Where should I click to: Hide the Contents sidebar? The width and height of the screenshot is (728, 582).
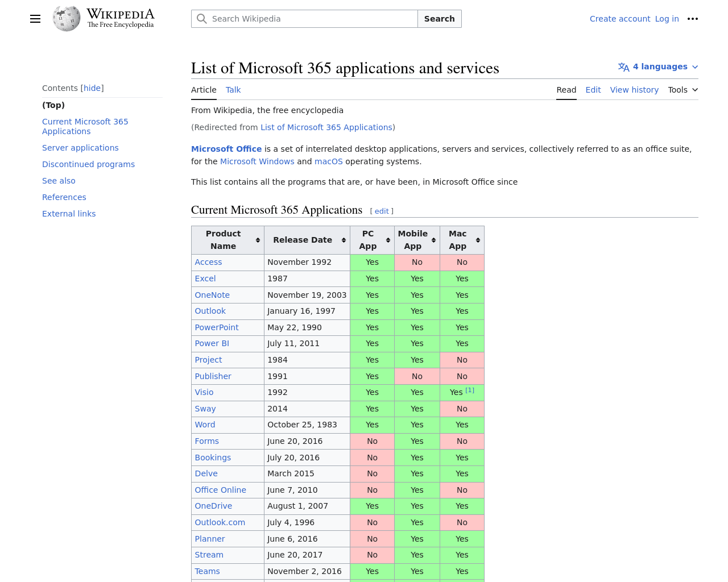[x=92, y=88]
